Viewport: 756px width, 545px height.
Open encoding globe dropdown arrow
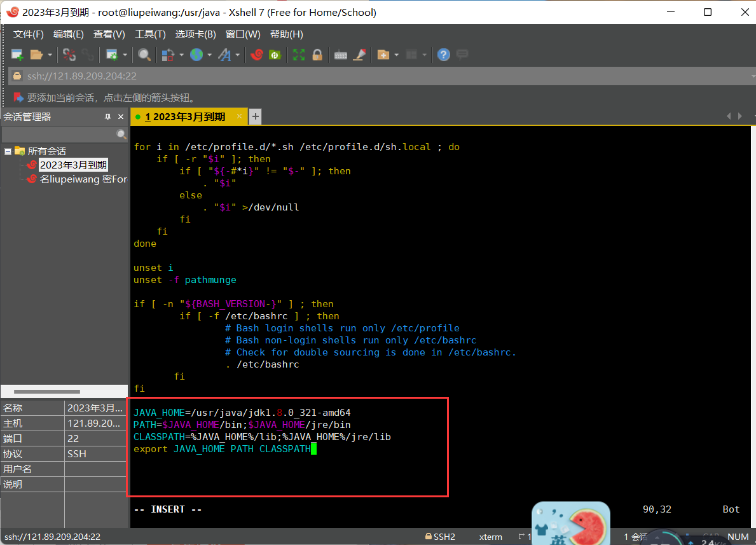click(x=209, y=55)
